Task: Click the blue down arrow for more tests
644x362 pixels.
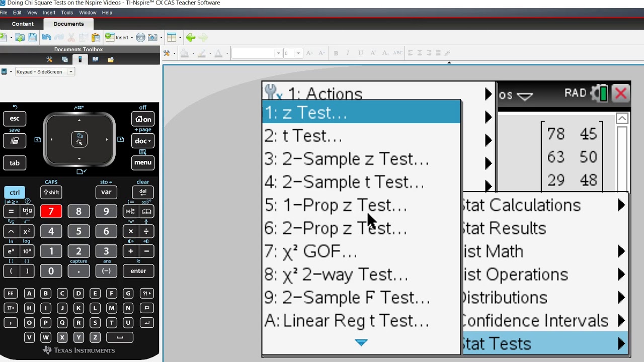Action: [x=361, y=342]
